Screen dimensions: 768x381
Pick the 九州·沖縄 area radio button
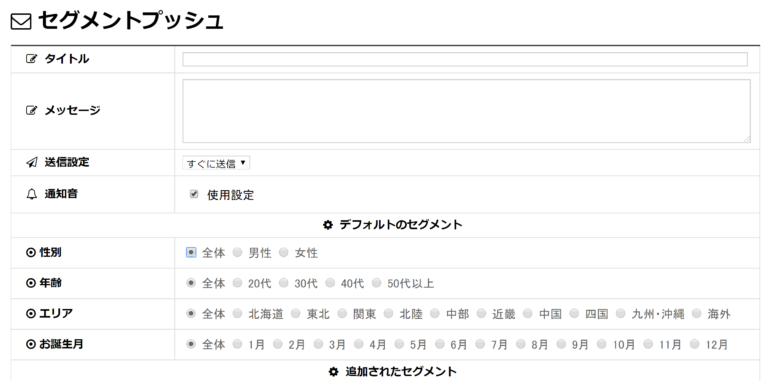coord(621,313)
